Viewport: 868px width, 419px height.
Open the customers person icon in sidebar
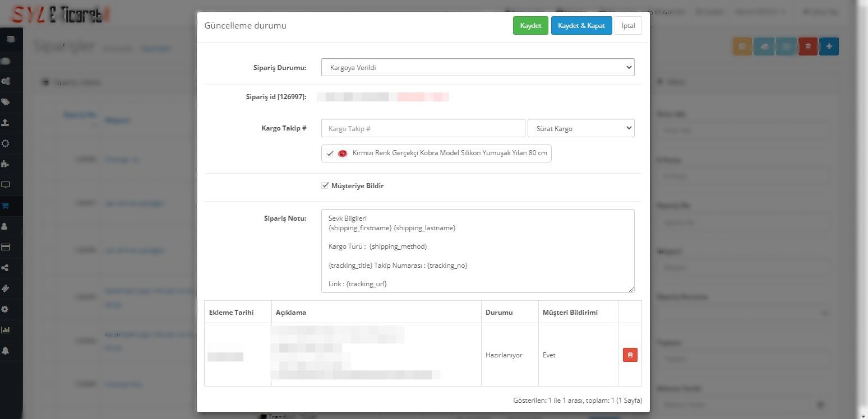[x=6, y=226]
